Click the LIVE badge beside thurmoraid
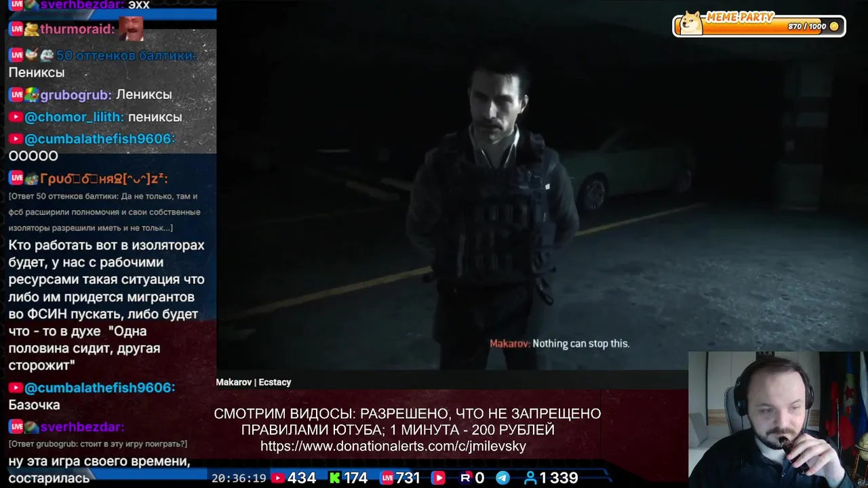Viewport: 868px width, 488px height. coord(16,28)
